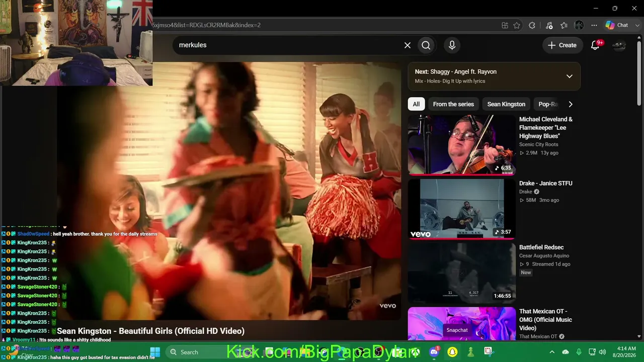Select the All filter chip
This screenshot has height=362, width=644.
[x=416, y=104]
